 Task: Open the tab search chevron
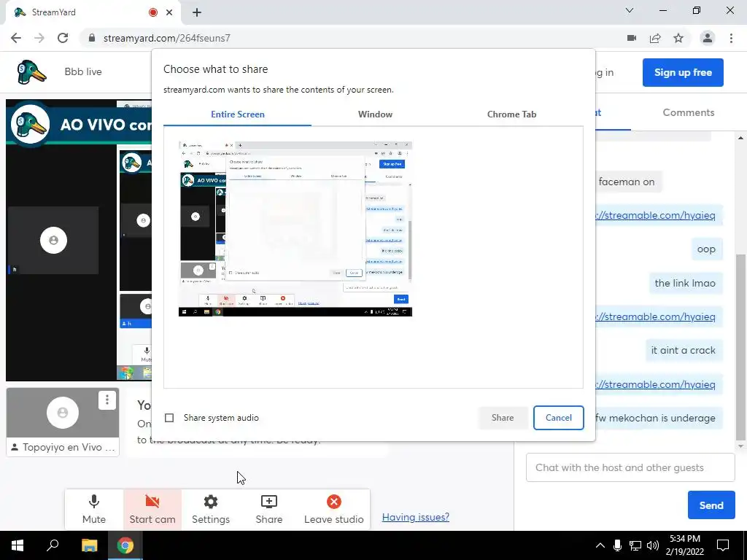pyautogui.click(x=630, y=10)
